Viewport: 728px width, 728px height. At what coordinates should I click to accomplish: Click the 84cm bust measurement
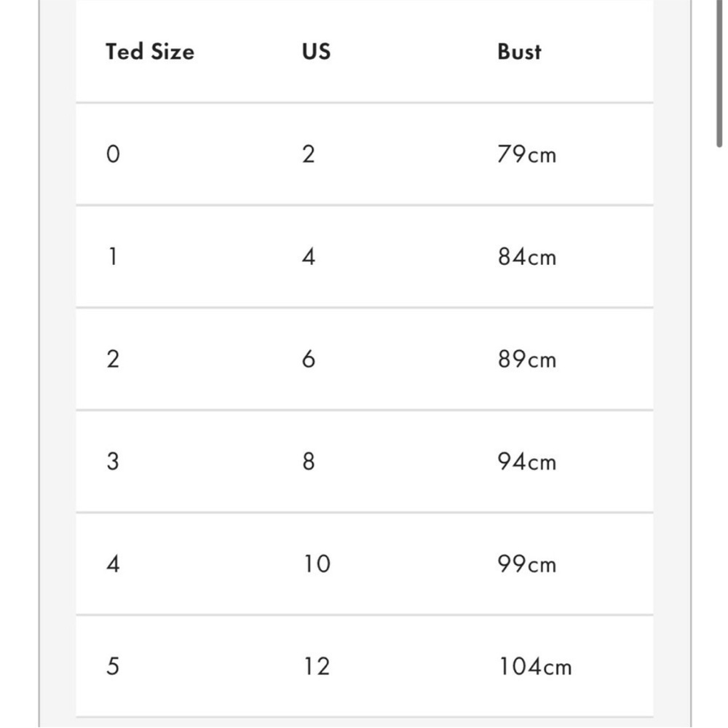526,257
